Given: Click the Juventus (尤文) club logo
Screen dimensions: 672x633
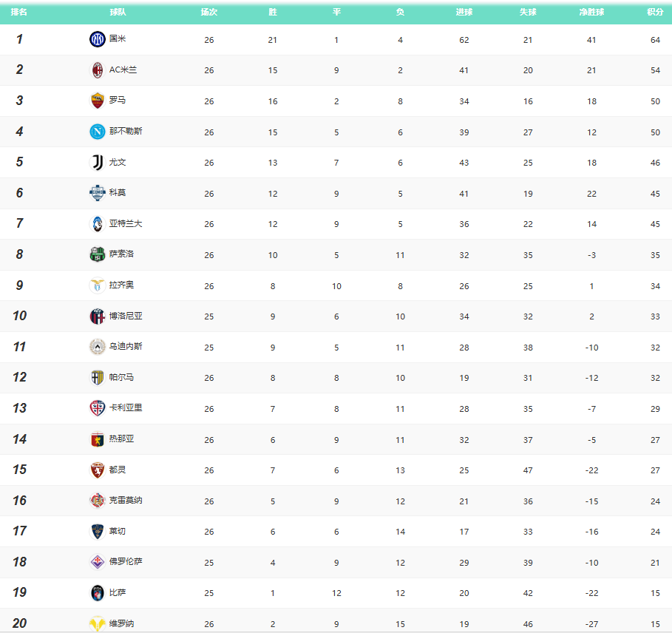Looking at the screenshot, I should click(x=97, y=163).
